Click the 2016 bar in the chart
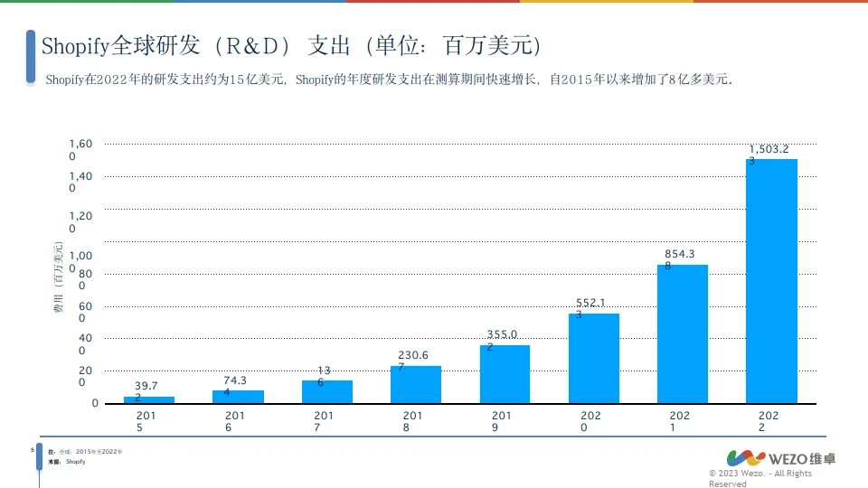Screen dimensions: 868x488 click(238, 397)
